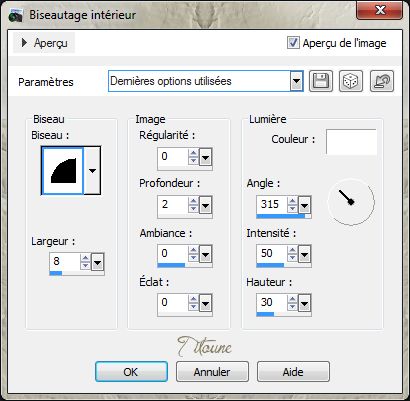This screenshot has height=401, width=410.
Task: Decrease the Profondeur value with down arrow
Action: pyautogui.click(x=193, y=209)
